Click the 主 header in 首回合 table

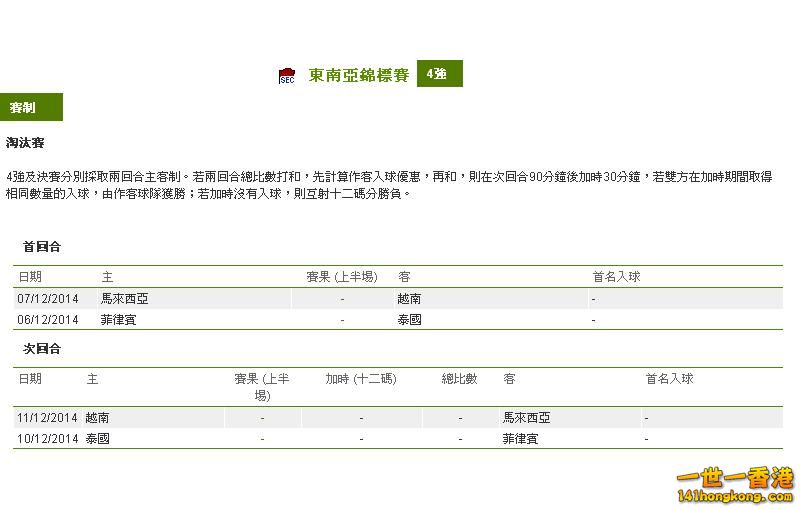coord(107,277)
